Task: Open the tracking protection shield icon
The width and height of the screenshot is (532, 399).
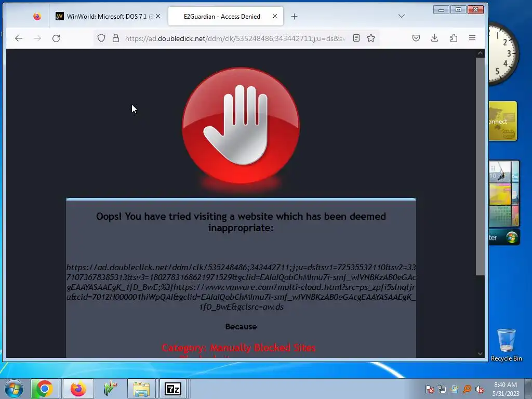Action: coord(101,38)
